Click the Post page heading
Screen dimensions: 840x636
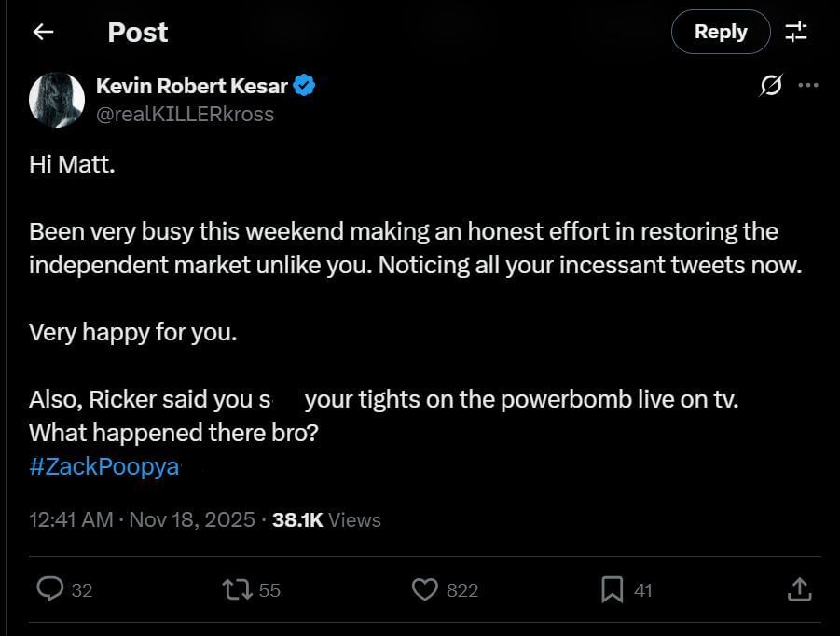point(137,32)
